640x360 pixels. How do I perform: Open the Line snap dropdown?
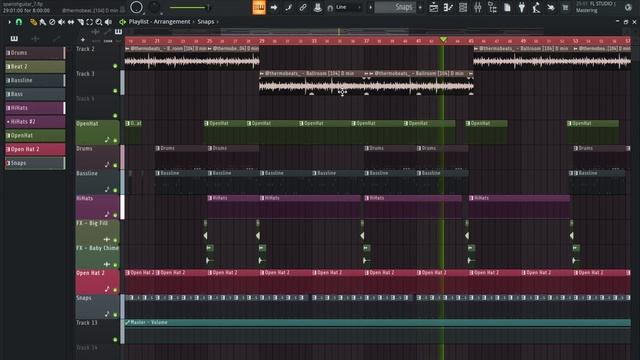346,7
